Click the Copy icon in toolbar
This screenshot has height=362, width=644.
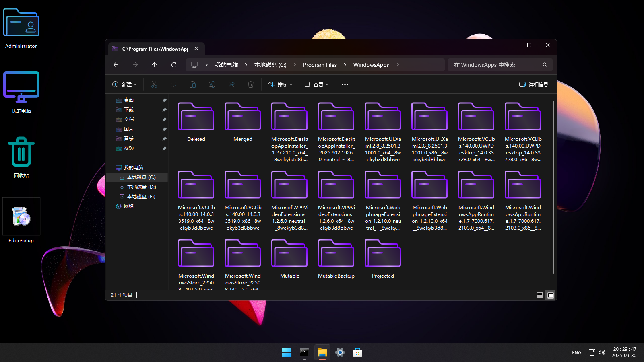pos(173,84)
